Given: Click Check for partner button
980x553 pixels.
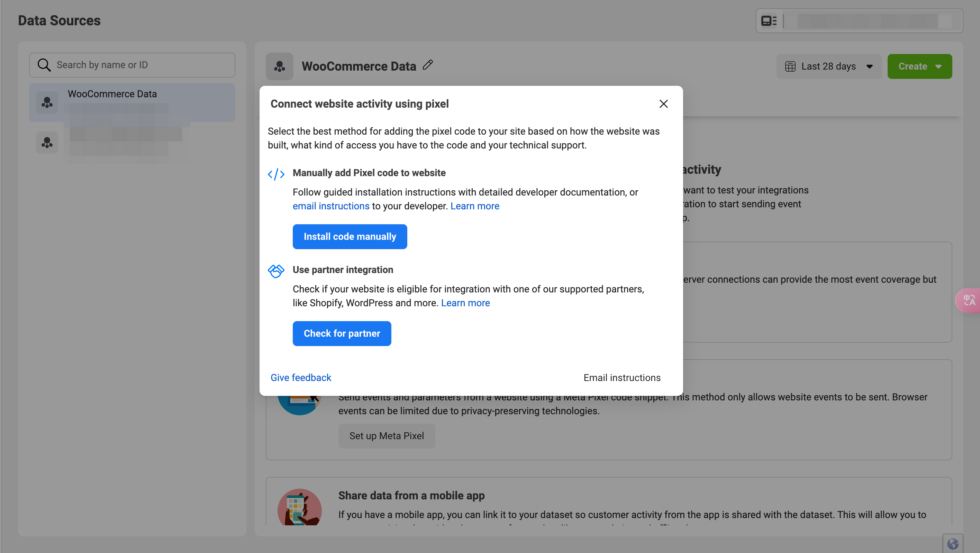Looking at the screenshot, I should click(342, 334).
